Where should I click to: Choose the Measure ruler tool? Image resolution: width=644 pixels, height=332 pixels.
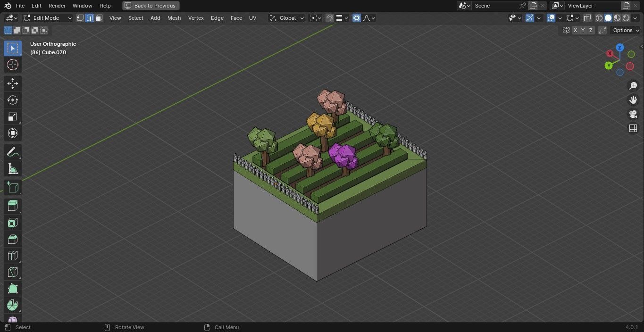click(x=13, y=168)
